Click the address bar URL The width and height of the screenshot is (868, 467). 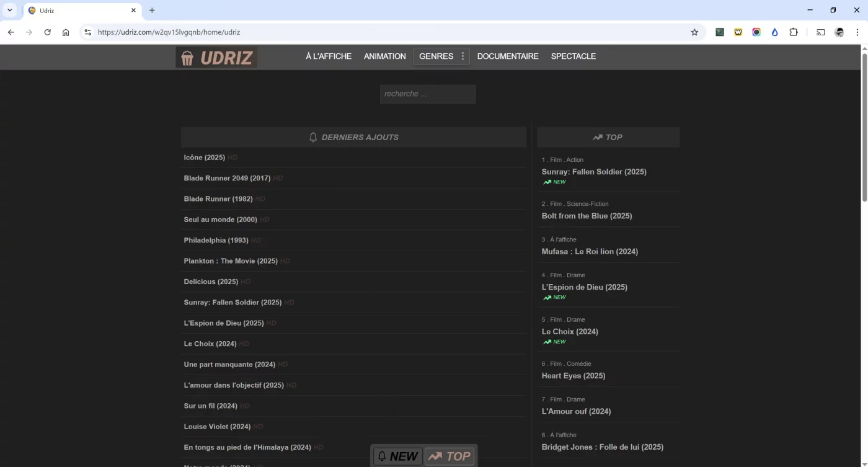point(169,32)
